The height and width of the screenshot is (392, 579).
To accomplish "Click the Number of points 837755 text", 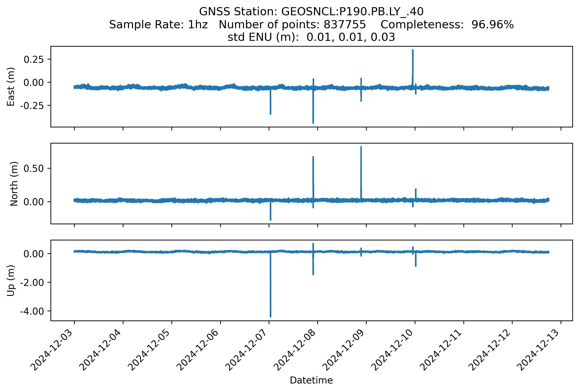I will (292, 25).
